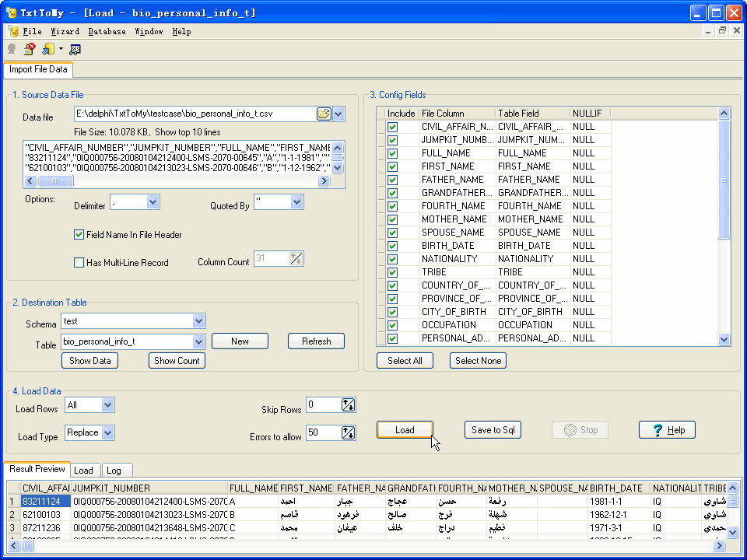
Task: Click Select None fields button
Action: point(479,360)
